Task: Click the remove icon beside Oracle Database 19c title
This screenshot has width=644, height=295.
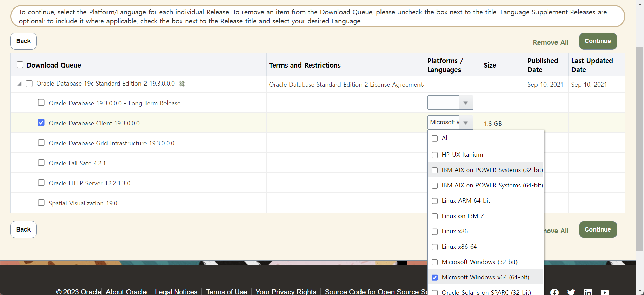Action: [182, 84]
